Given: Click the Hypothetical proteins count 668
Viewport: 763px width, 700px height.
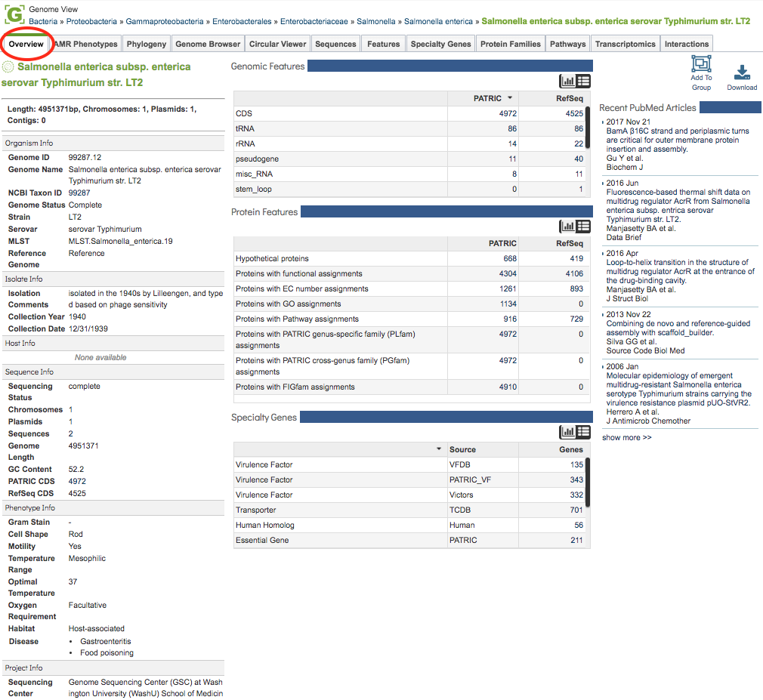Looking at the screenshot, I should click(x=510, y=258).
